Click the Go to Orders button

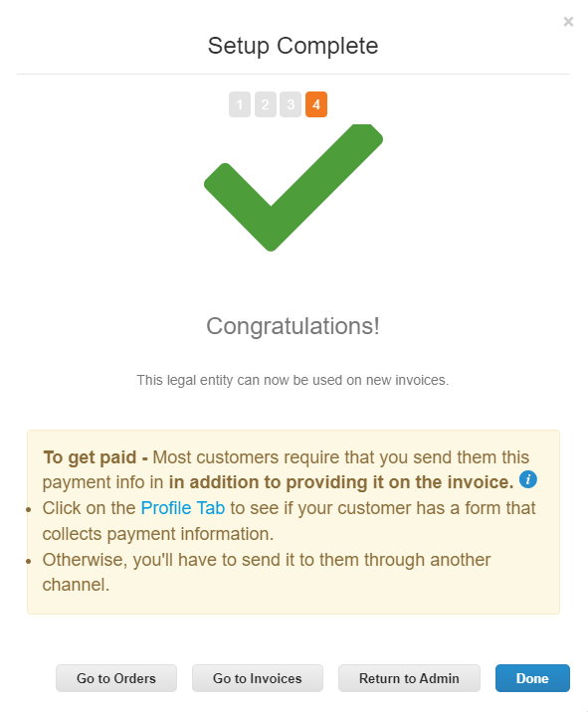click(x=116, y=678)
